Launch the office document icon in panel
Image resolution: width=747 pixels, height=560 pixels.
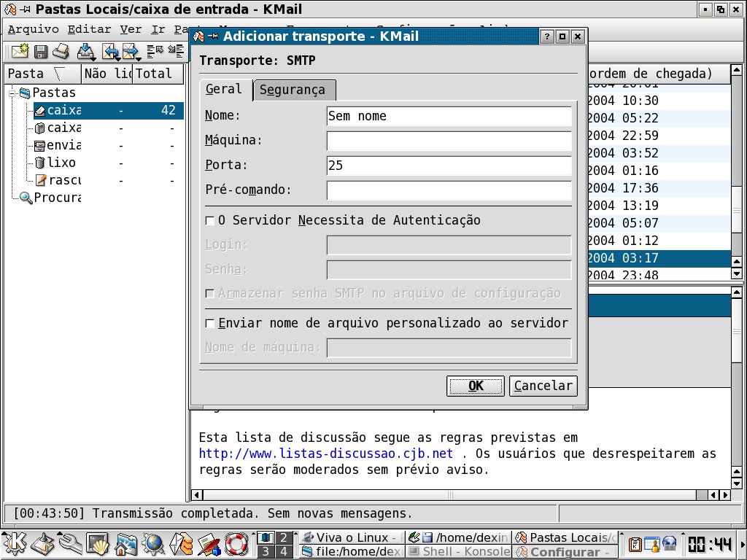(209, 544)
